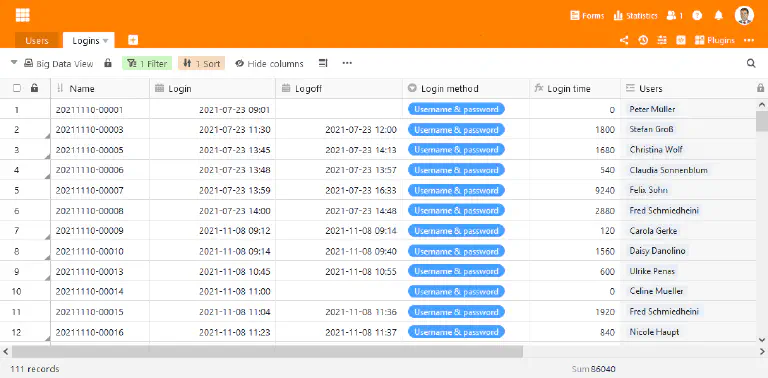Click the horizontal scrollbar right arrow

click(762, 351)
